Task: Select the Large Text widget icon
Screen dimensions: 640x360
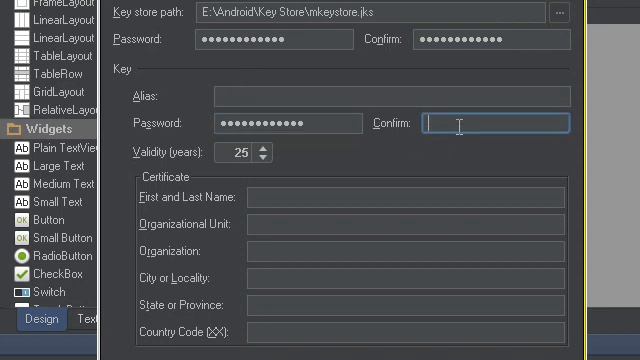Action: click(22, 166)
